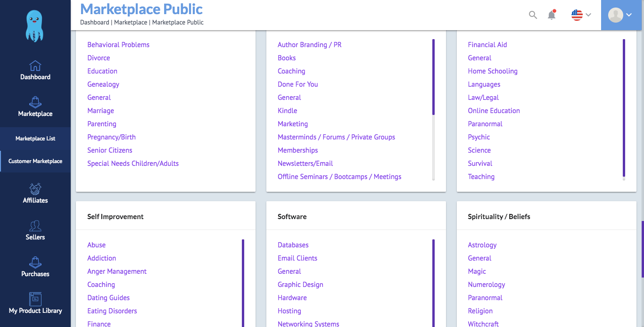The image size is (644, 327).
Task: Select Marketplace List submenu item
Action: click(35, 139)
